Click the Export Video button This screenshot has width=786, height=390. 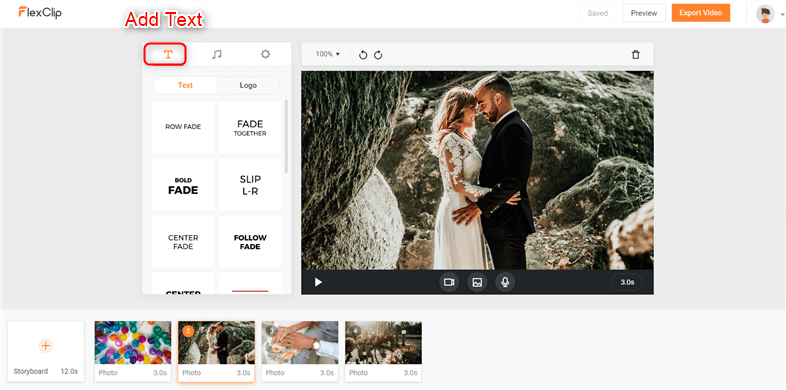pyautogui.click(x=701, y=13)
